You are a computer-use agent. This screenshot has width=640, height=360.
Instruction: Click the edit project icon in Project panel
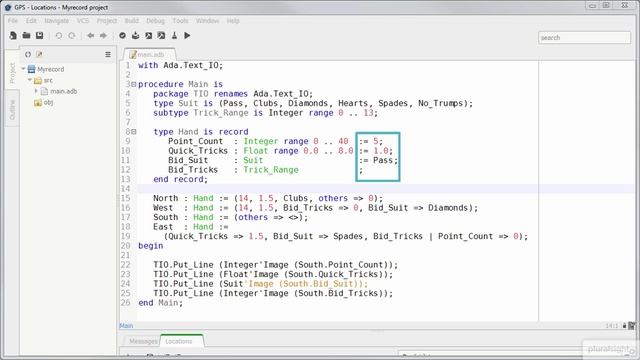(x=39, y=54)
